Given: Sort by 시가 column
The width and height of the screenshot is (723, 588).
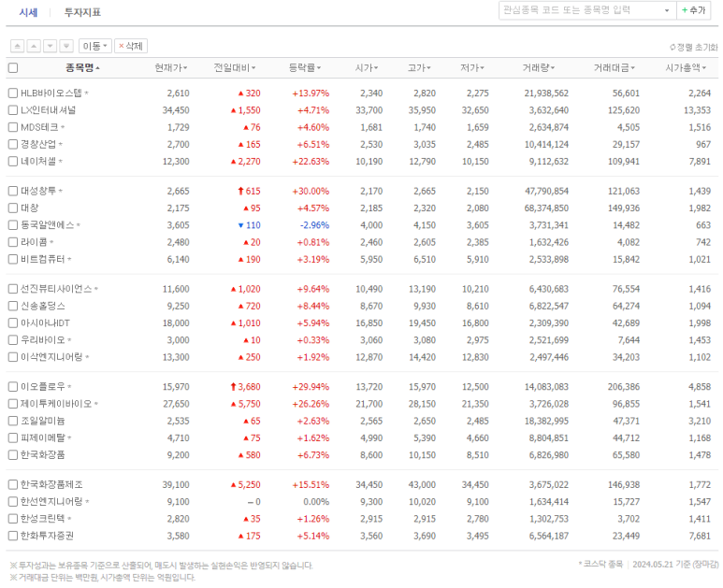Looking at the screenshot, I should point(367,68).
